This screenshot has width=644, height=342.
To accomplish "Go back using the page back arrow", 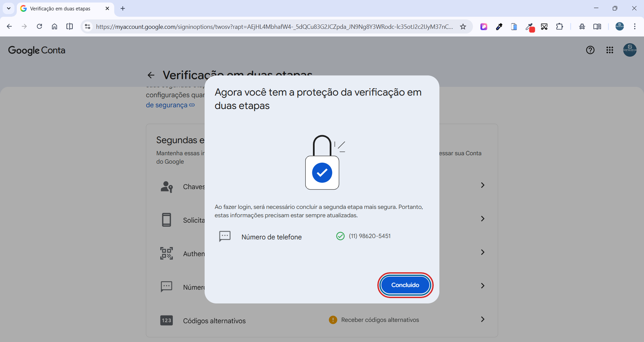I will [x=151, y=75].
